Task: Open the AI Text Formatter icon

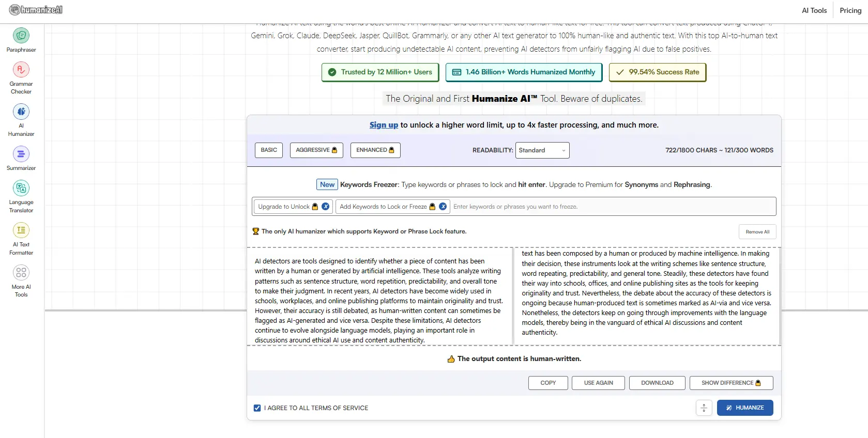Action: [21, 230]
